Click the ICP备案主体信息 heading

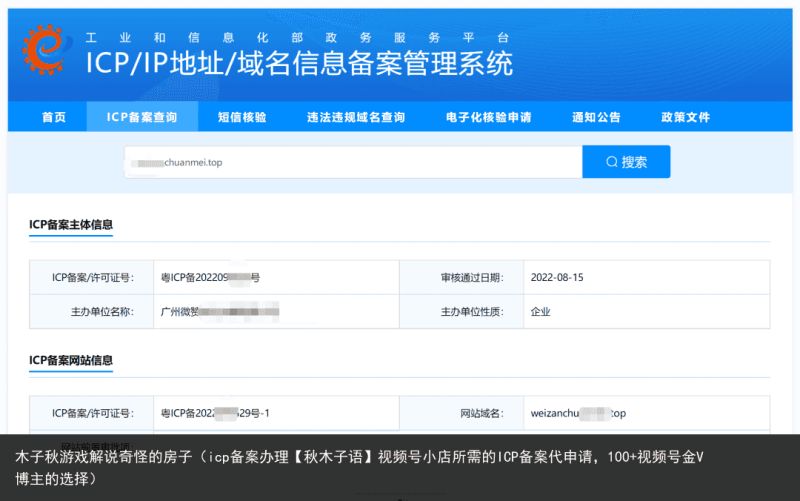pyautogui.click(x=71, y=224)
